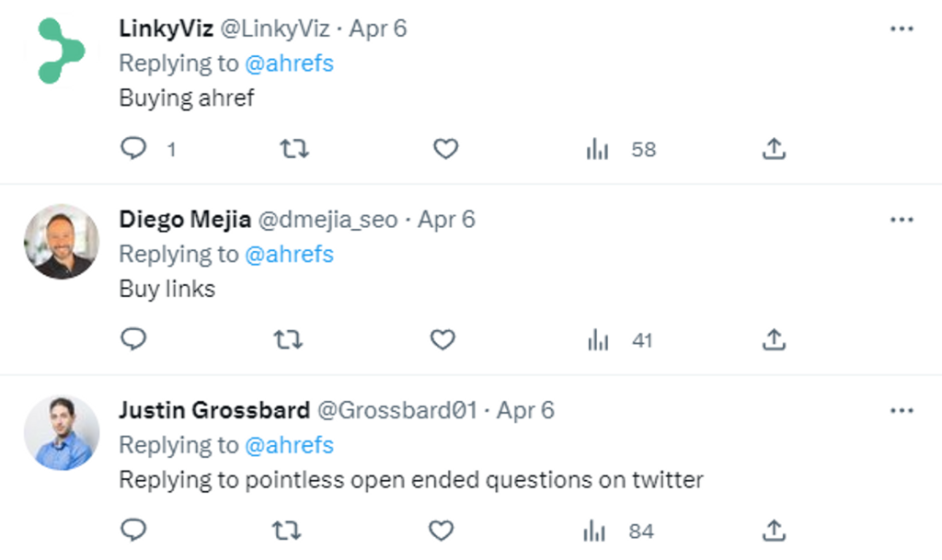The height and width of the screenshot is (560, 942).
Task: Reply to Justin Grossbard's tweet
Action: click(133, 530)
